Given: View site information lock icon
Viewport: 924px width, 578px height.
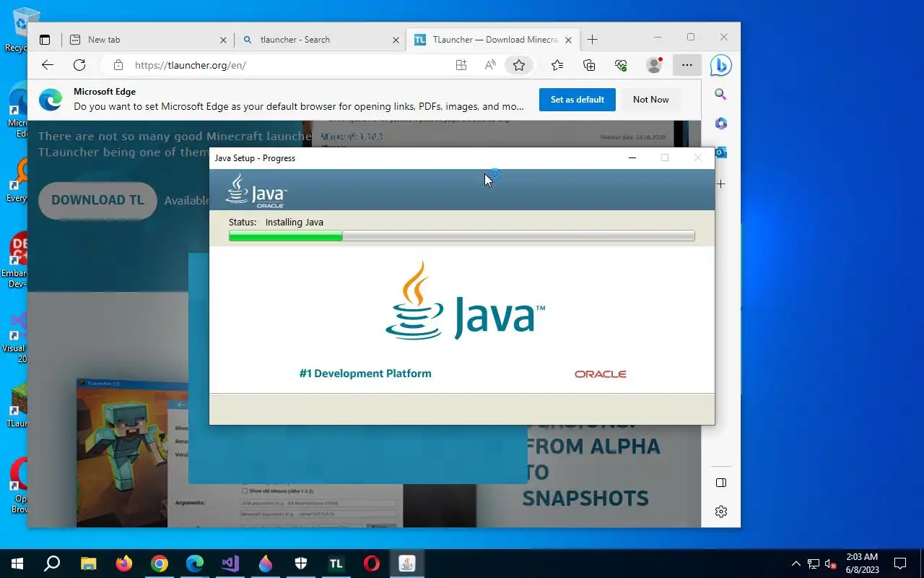Looking at the screenshot, I should pos(118,65).
